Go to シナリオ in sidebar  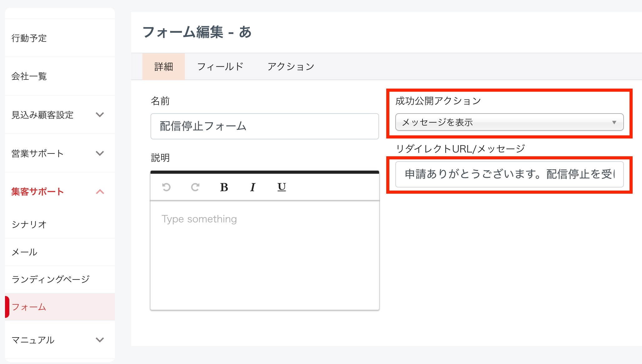coord(29,225)
